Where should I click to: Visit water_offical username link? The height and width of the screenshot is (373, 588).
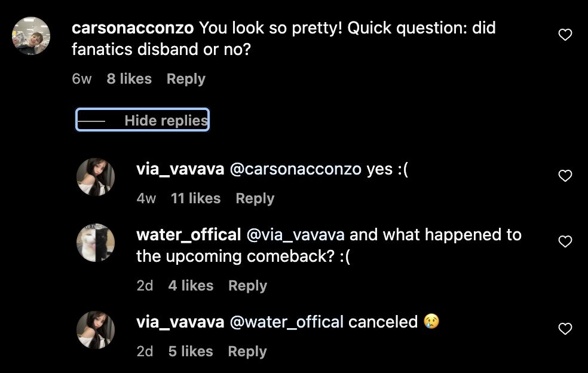[x=189, y=235]
